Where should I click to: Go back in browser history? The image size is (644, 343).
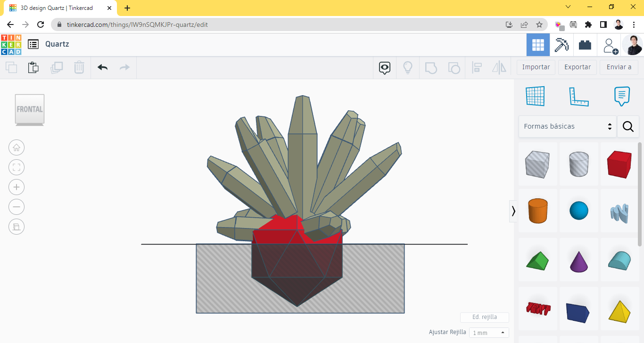tap(10, 24)
